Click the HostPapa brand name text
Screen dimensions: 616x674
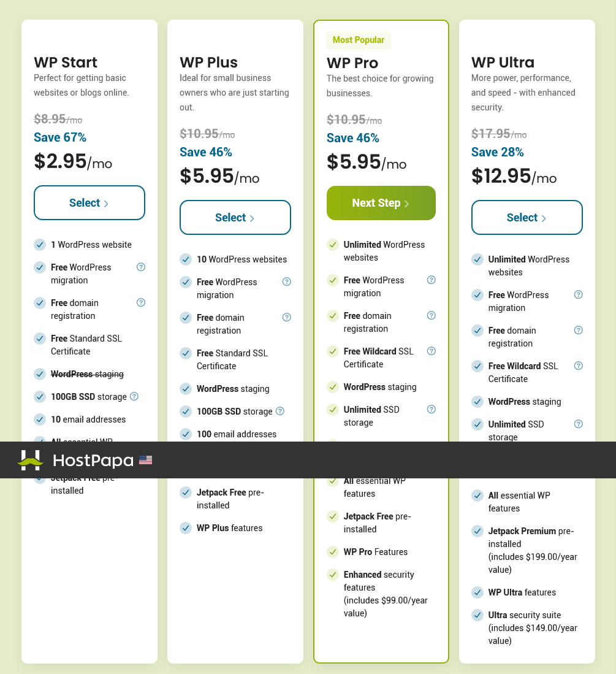click(93, 461)
